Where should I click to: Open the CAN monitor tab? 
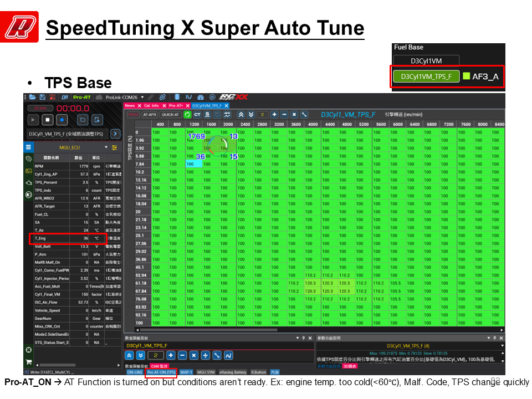click(159, 366)
